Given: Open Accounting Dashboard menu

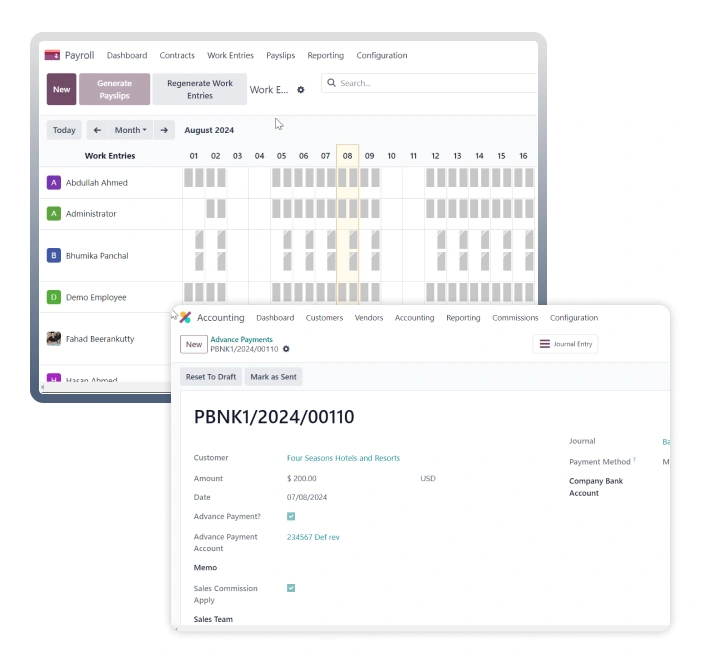Looking at the screenshot, I should pos(275,317).
